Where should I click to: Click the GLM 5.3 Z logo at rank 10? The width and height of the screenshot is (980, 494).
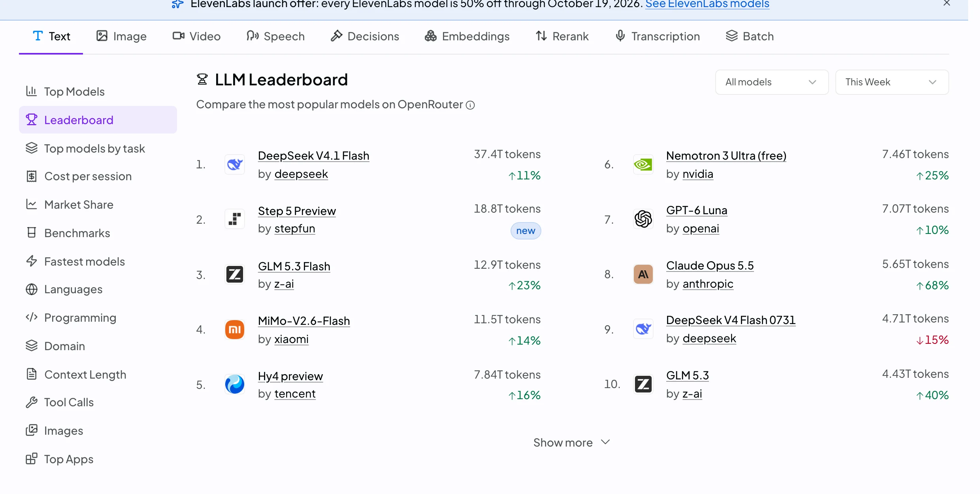tap(643, 384)
